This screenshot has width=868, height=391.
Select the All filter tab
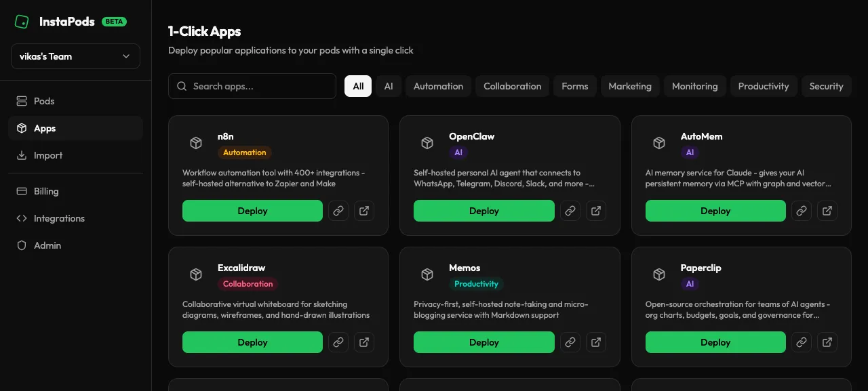(358, 86)
